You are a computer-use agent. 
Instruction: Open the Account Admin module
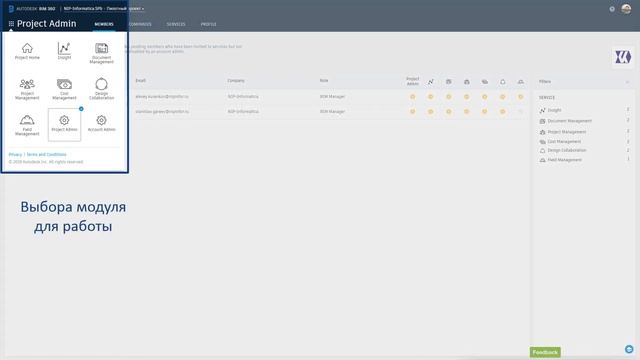pyautogui.click(x=101, y=123)
